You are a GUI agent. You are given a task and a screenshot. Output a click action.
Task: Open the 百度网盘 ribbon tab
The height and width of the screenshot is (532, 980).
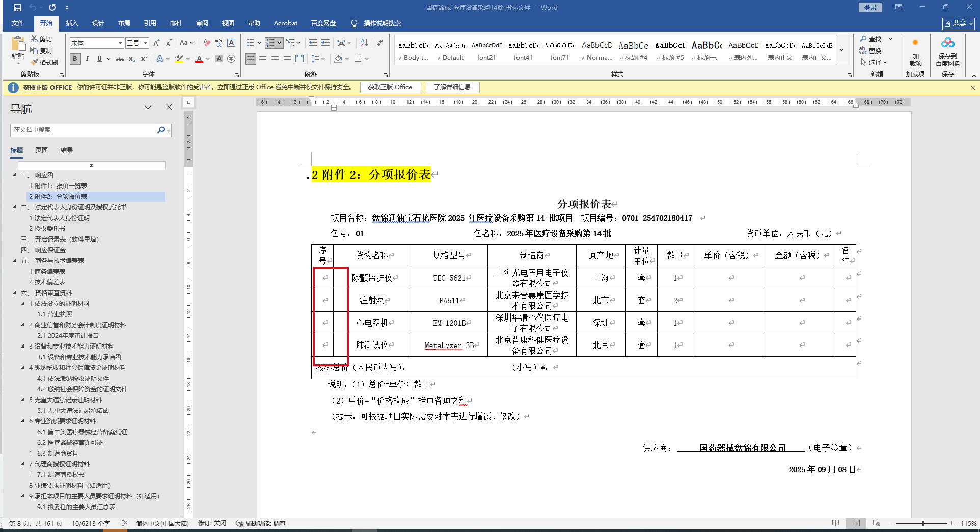click(323, 23)
